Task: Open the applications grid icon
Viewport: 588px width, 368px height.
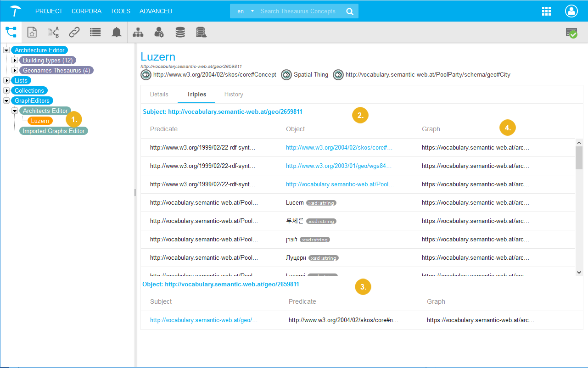Action: [x=546, y=11]
